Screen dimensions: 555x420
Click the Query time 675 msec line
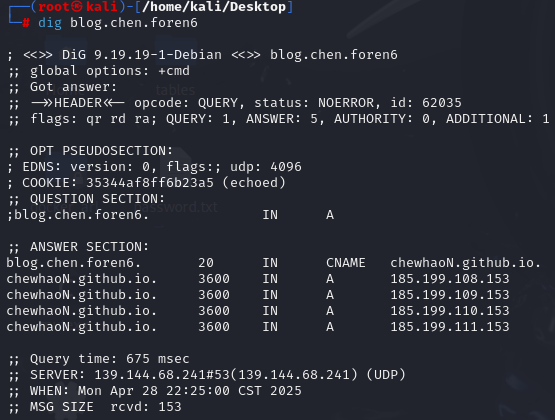[99, 359]
